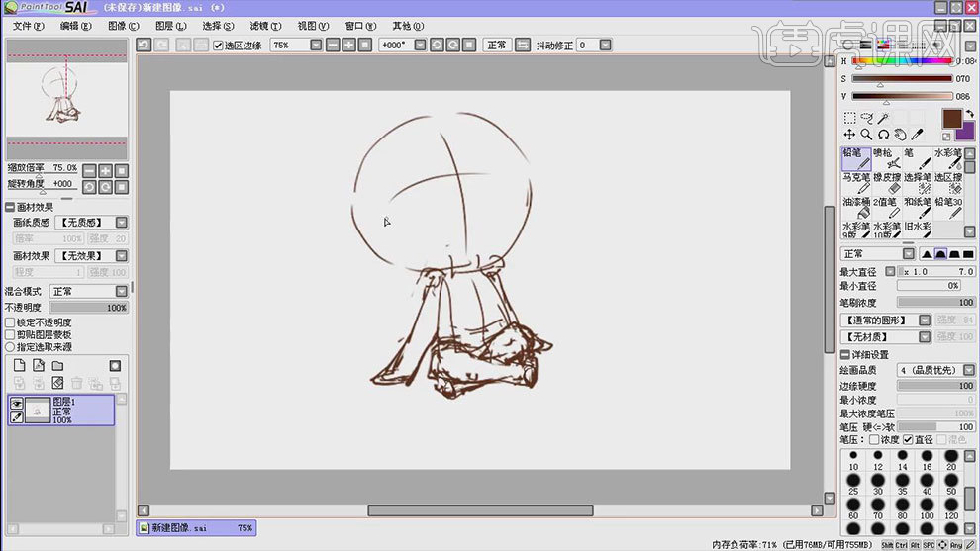This screenshot has width=980, height=551.
Task: Click the H hue slider bar
Action: [902, 61]
